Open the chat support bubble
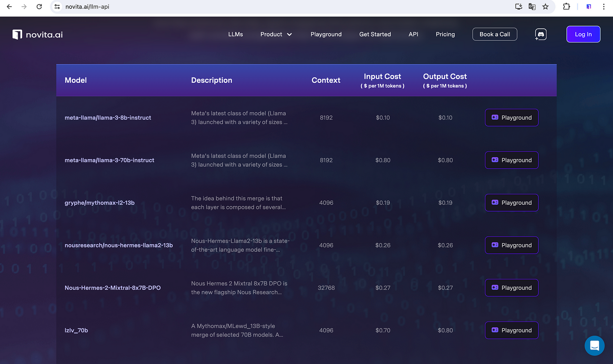 coord(594,346)
